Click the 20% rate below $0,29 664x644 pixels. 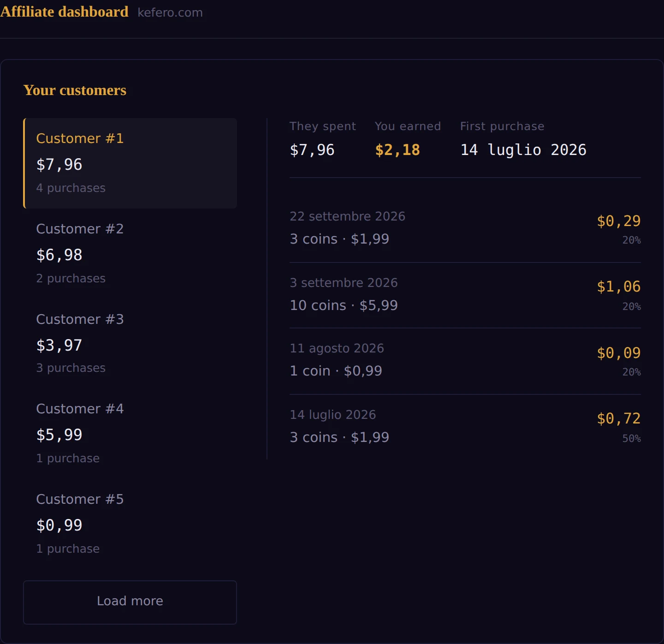tap(632, 240)
